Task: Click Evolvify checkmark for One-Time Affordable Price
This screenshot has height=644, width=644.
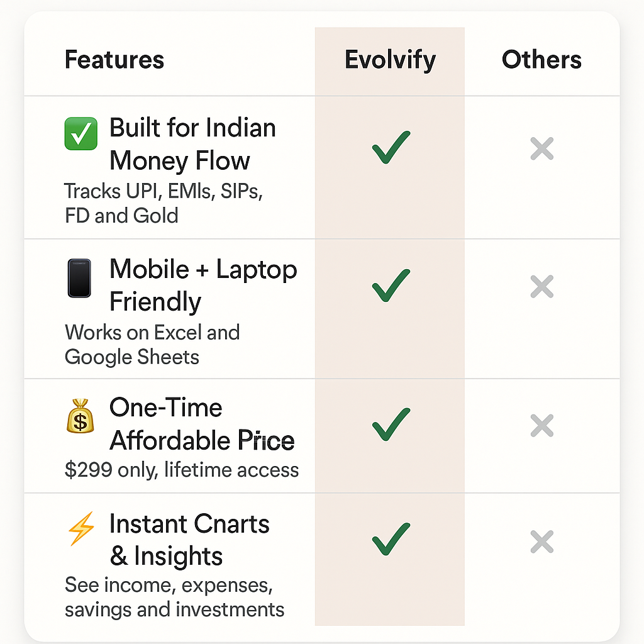Action: pyautogui.click(x=391, y=425)
